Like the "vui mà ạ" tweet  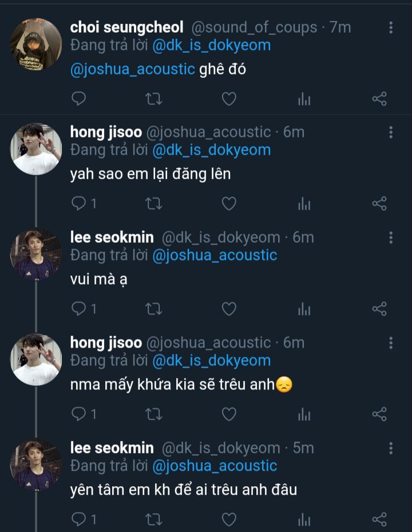(229, 309)
